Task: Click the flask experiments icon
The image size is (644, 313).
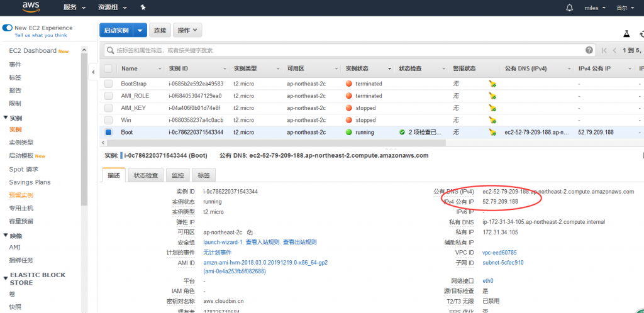Action: 626,34
